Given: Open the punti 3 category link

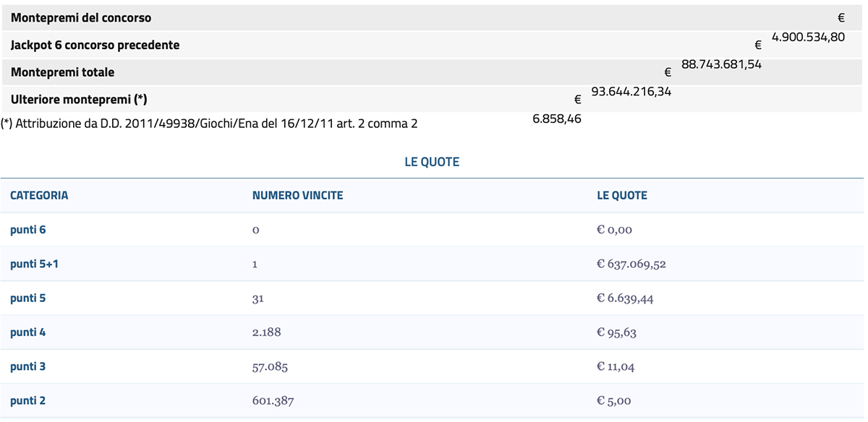Looking at the screenshot, I should tap(27, 366).
